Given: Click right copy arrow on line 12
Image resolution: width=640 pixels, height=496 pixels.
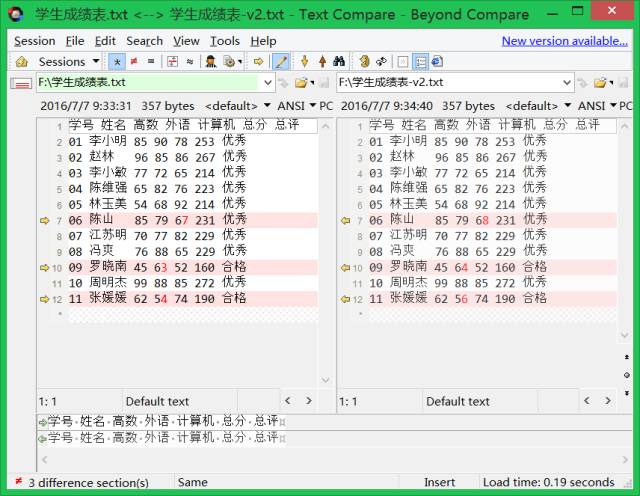Looking at the screenshot, I should click(x=345, y=299).
